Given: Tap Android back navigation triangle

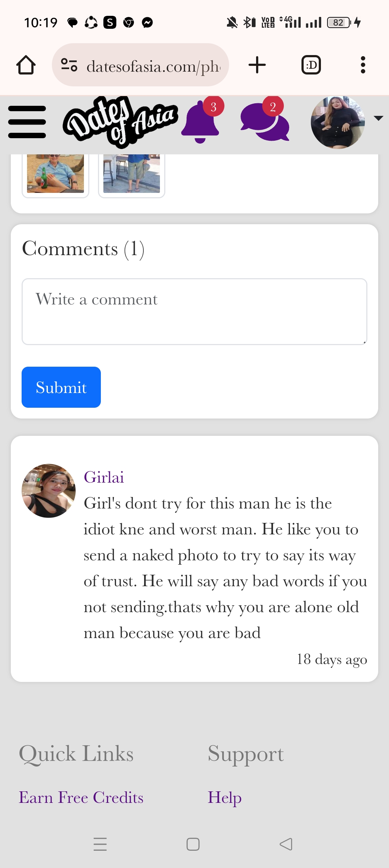Looking at the screenshot, I should tap(286, 844).
